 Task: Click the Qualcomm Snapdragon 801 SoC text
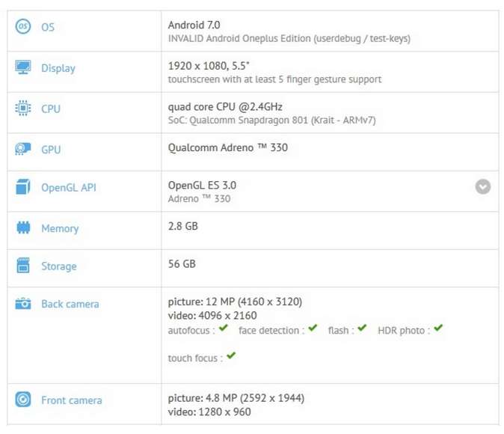[272, 120]
